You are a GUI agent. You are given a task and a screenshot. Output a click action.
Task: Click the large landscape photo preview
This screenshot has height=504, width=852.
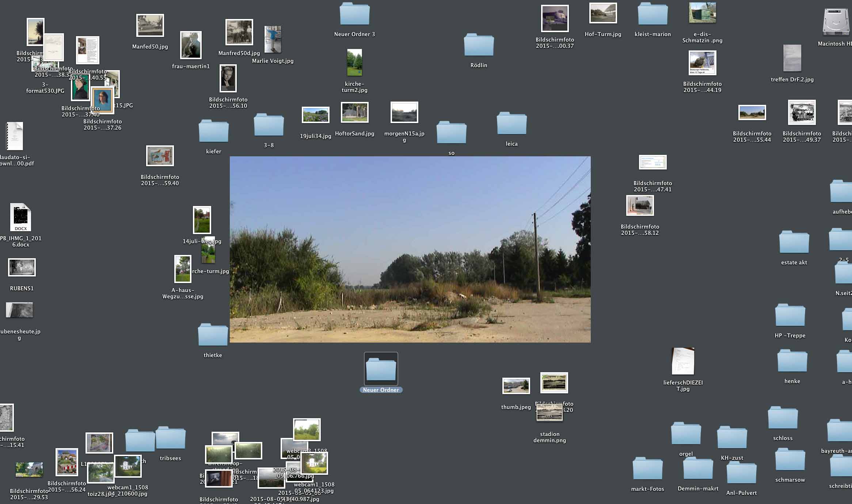[410, 249]
